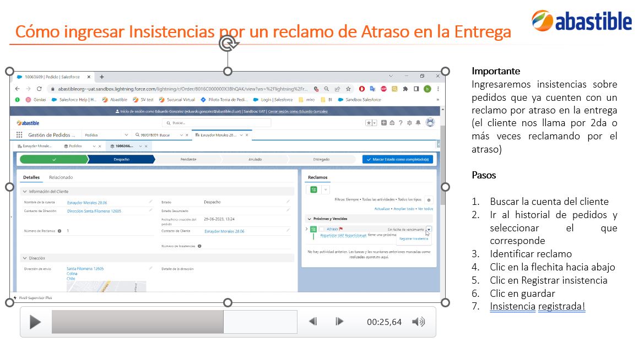The width and height of the screenshot is (644, 358).
Task: Tick the Atraso task checkbox
Action: (x=322, y=229)
